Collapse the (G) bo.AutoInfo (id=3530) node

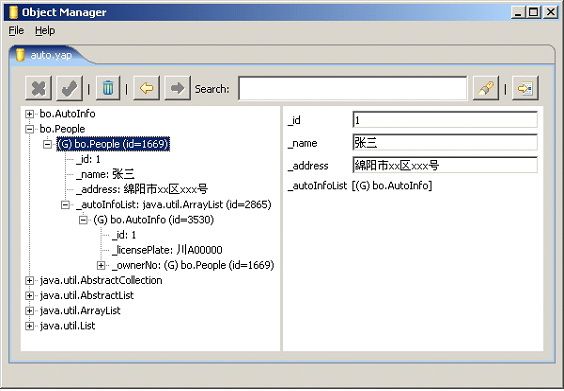pyautogui.click(x=83, y=220)
